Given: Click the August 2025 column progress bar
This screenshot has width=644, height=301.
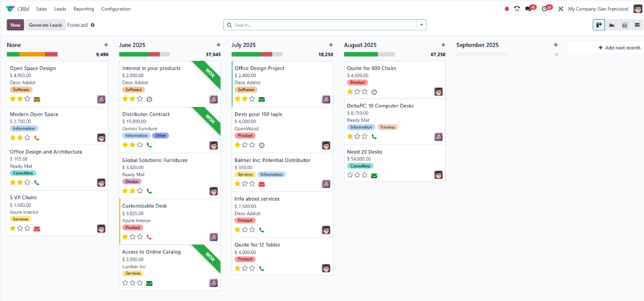Looking at the screenshot, I should 369,54.
